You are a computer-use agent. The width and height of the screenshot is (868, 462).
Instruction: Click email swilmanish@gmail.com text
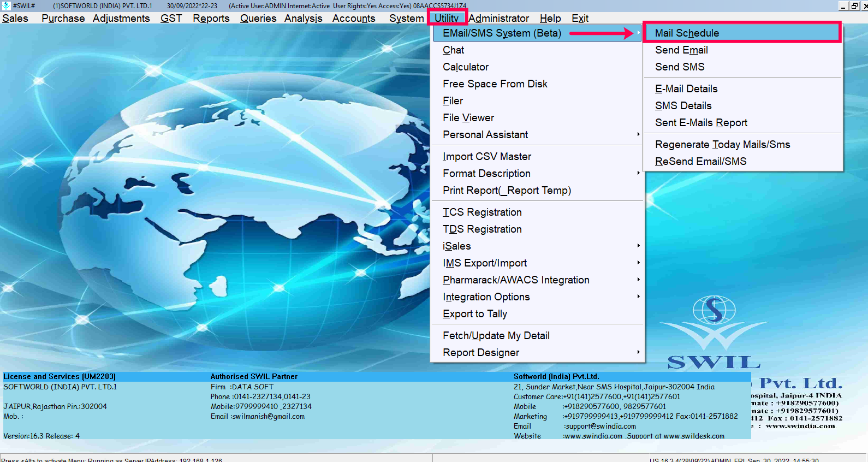coord(268,416)
